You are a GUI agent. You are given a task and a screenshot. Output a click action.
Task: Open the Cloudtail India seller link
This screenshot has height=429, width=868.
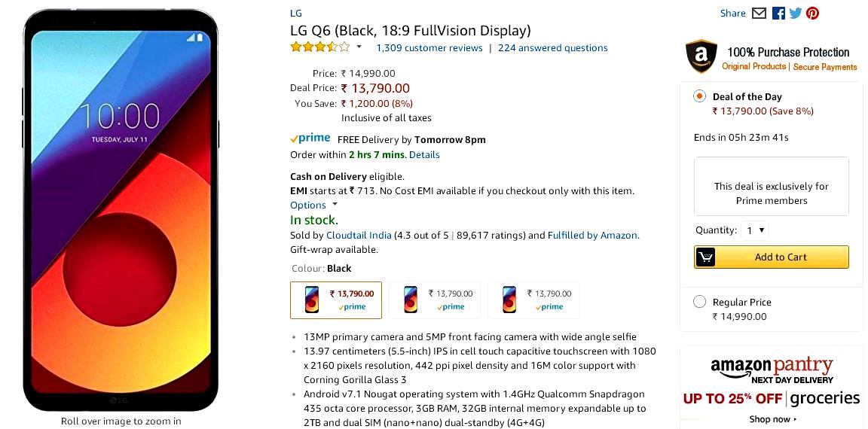[x=359, y=236]
